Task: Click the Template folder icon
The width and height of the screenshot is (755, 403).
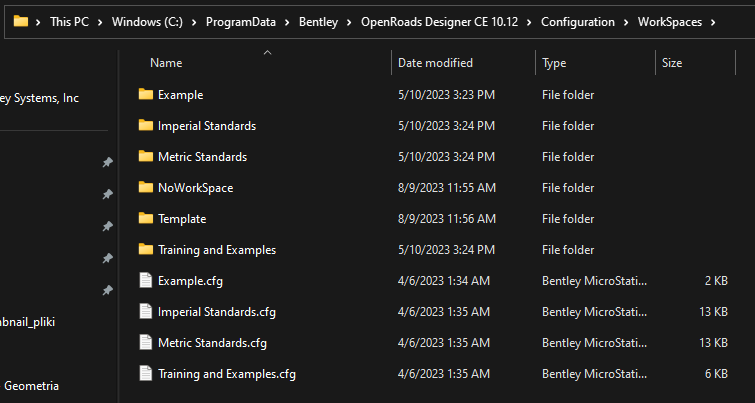Action: tap(145, 219)
